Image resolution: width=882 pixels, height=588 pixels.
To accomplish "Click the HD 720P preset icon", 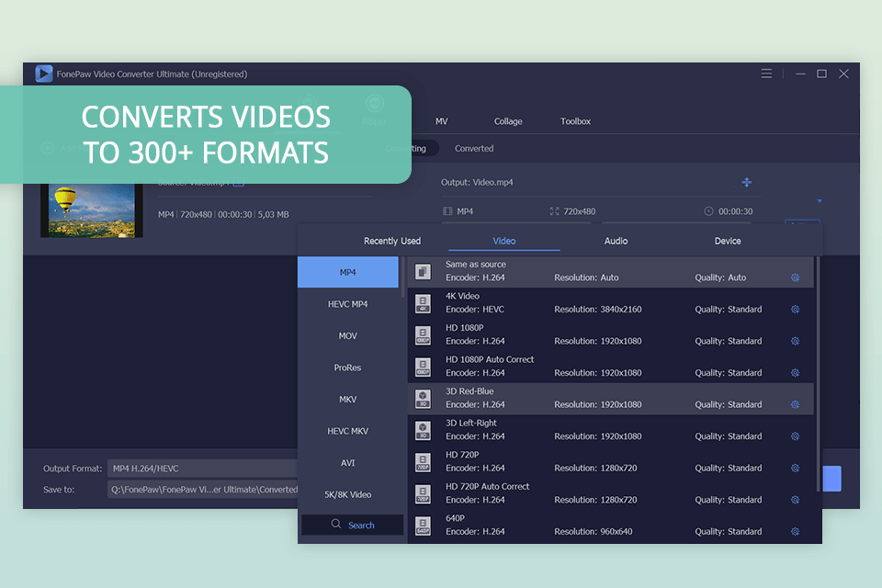I will coord(423,462).
